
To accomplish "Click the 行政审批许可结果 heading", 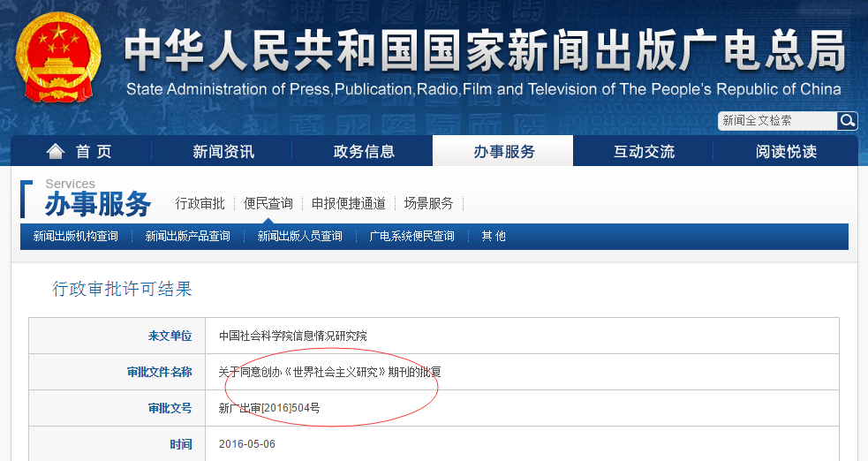I will [x=122, y=289].
